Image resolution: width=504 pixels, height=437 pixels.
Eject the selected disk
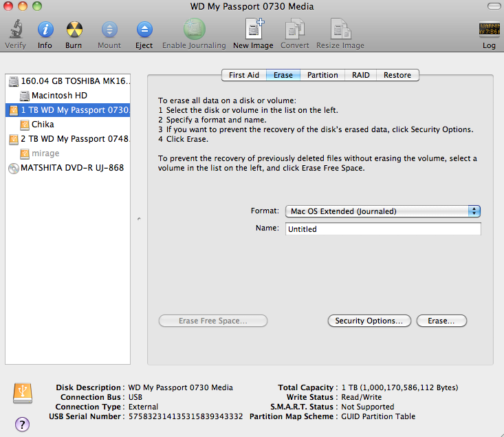[144, 30]
